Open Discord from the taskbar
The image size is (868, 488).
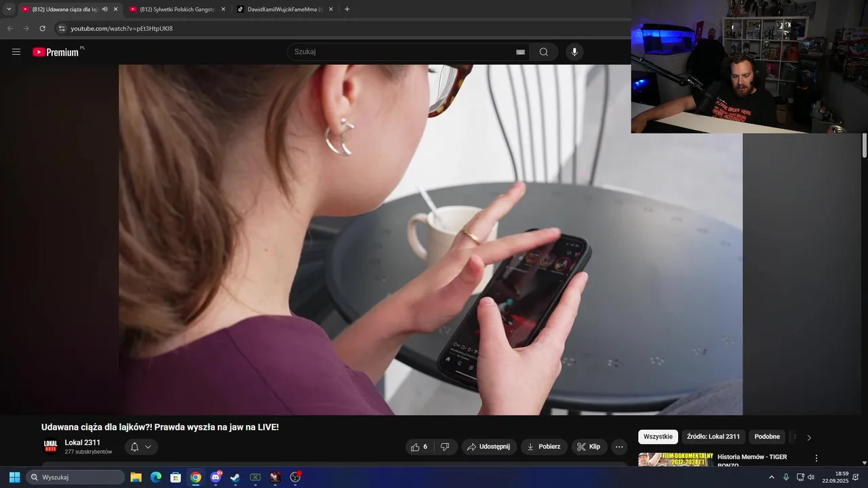click(216, 477)
